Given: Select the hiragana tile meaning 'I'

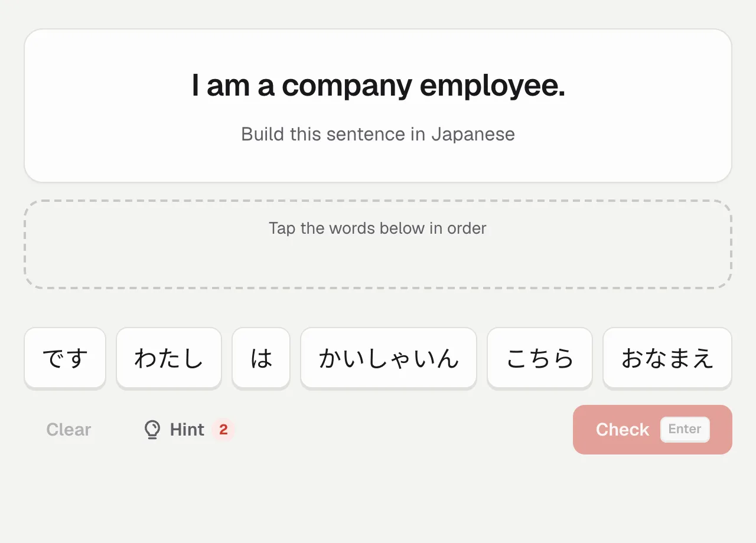Looking at the screenshot, I should click(169, 358).
